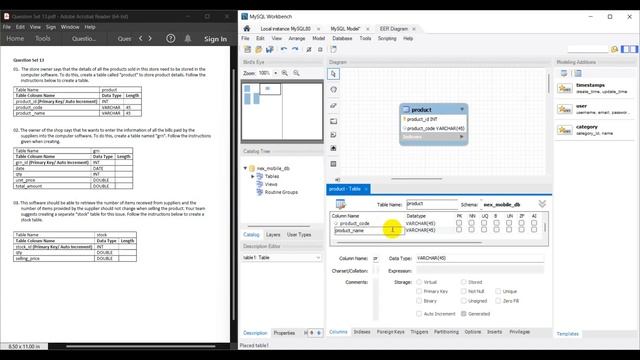Image resolution: width=640 pixels, height=360 pixels.
Task: Select the image tool in diagram toolbar
Action: pyautogui.click(x=333, y=148)
